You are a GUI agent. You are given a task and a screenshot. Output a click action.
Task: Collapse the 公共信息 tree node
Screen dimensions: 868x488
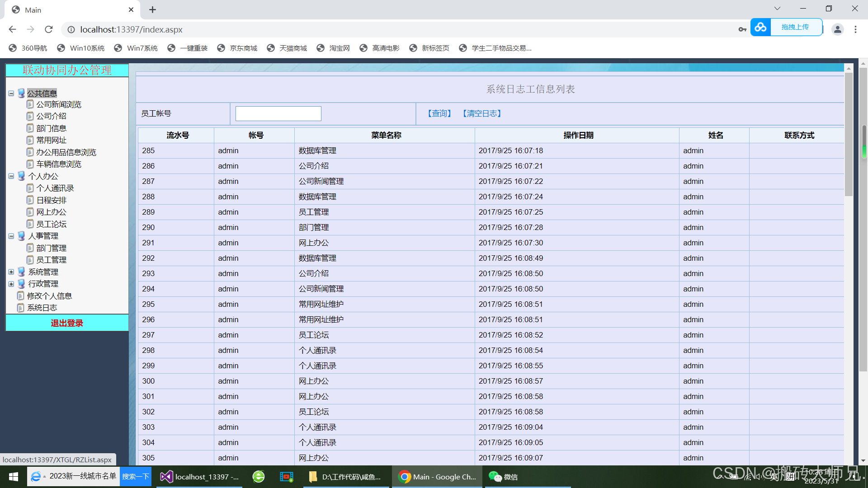[x=11, y=93]
